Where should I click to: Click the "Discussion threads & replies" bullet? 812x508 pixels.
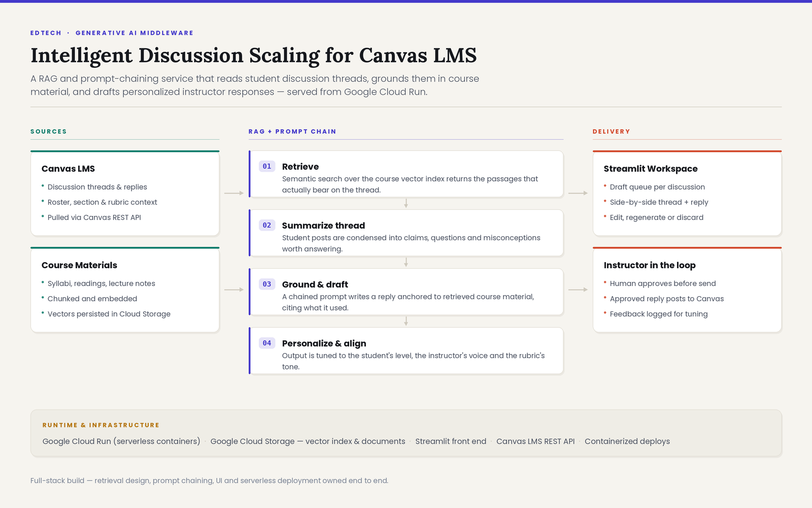[x=97, y=187]
